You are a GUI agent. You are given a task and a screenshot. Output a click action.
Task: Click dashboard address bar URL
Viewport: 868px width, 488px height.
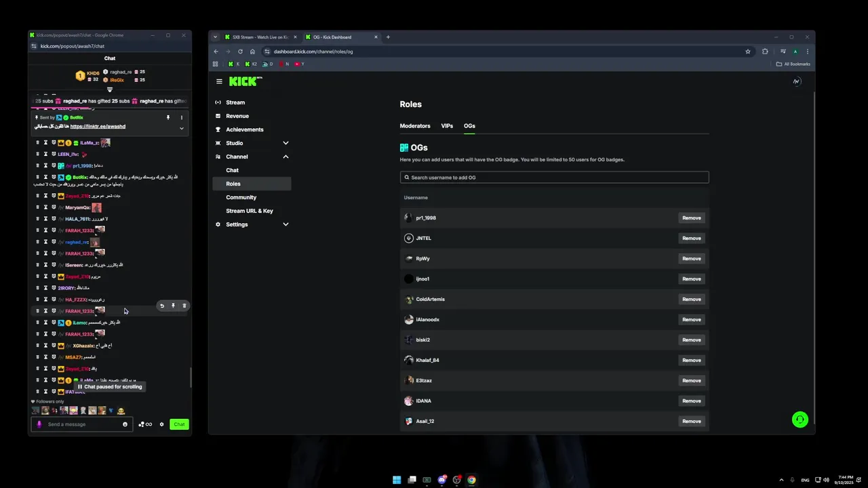pyautogui.click(x=313, y=52)
